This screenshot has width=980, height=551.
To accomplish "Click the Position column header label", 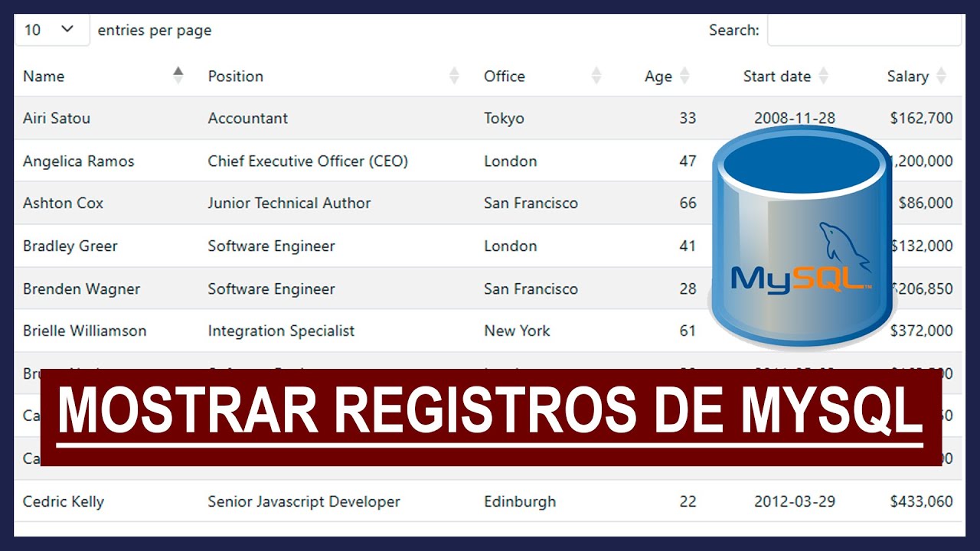I will tap(236, 76).
